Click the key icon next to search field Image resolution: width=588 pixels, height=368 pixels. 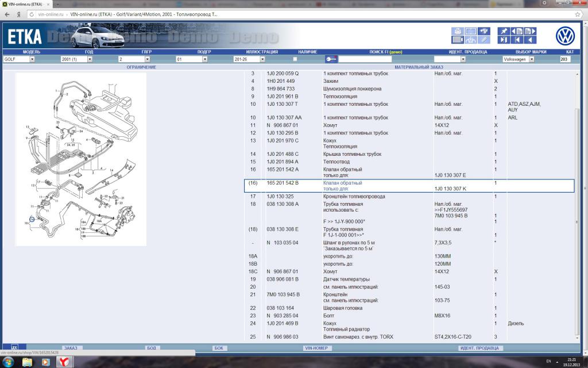331,59
